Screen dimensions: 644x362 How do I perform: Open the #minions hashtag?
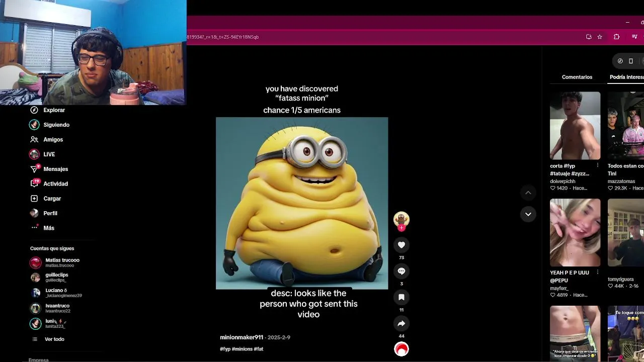242,349
